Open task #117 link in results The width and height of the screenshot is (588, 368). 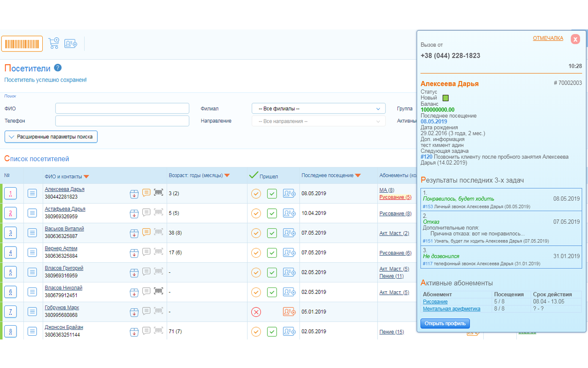point(428,264)
